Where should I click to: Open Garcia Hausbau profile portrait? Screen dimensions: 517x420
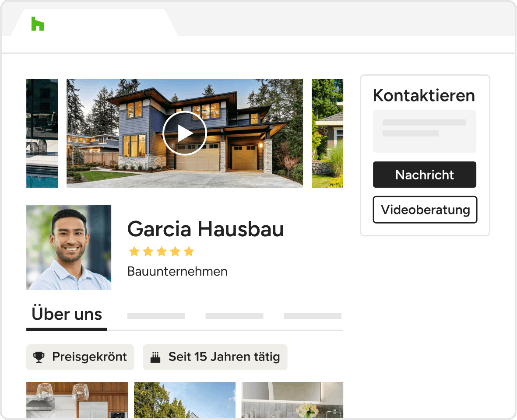pos(69,248)
